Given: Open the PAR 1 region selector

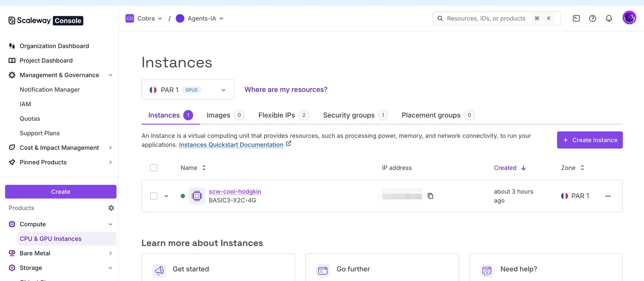Looking at the screenshot, I should coord(188,90).
